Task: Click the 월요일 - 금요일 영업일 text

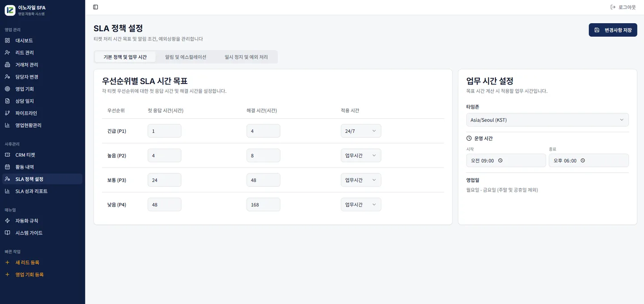Action: tap(502, 190)
